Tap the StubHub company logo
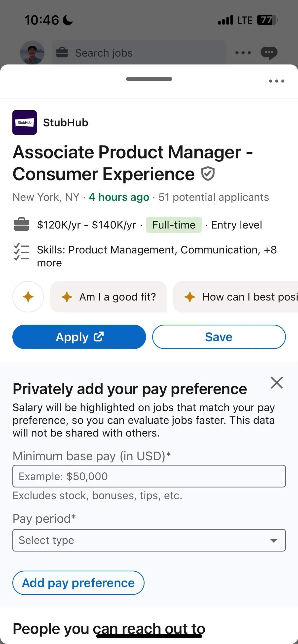Viewport: 298px width, 644px height. [x=25, y=123]
